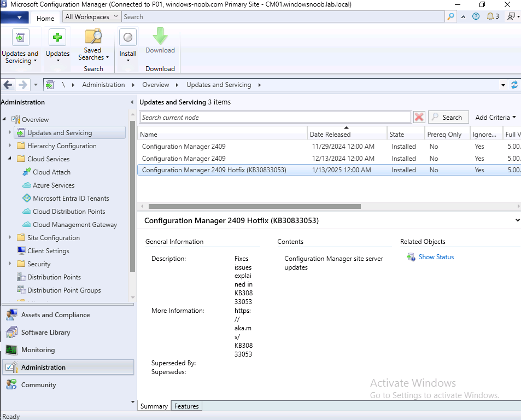Screen dimensions: 521x420
Task: Select the 2409 Hotfix KB30833053 row
Action: coord(329,170)
